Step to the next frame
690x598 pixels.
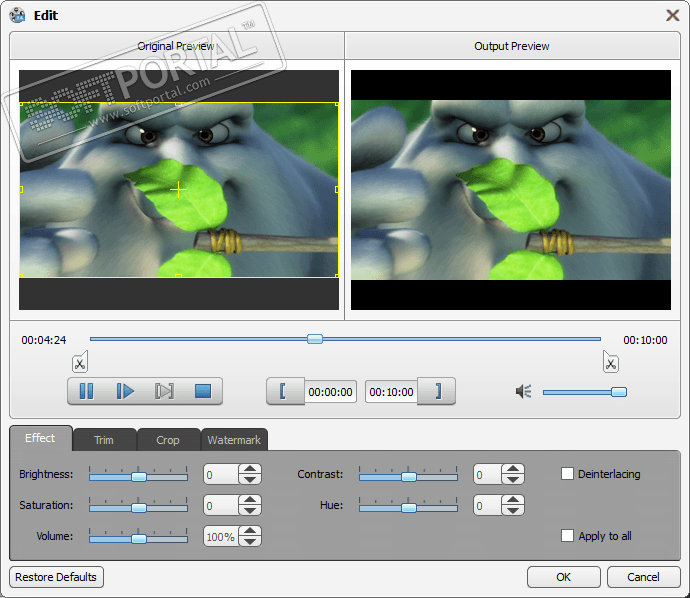click(164, 391)
